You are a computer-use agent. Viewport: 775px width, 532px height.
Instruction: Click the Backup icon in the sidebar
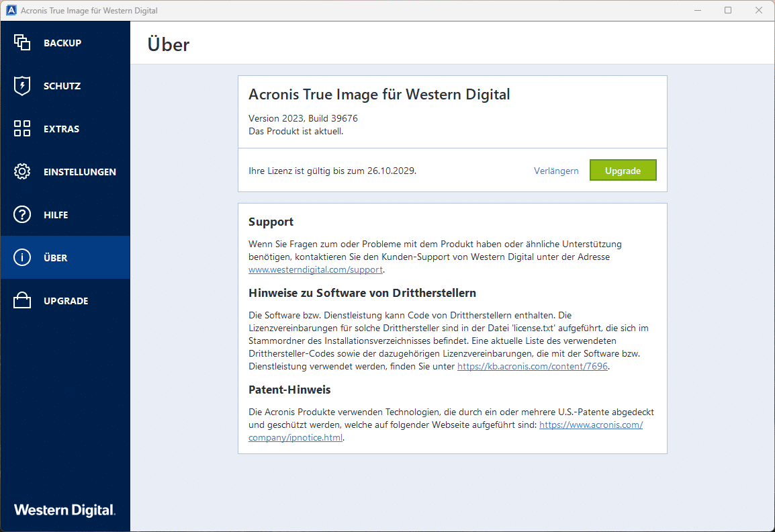pos(22,42)
